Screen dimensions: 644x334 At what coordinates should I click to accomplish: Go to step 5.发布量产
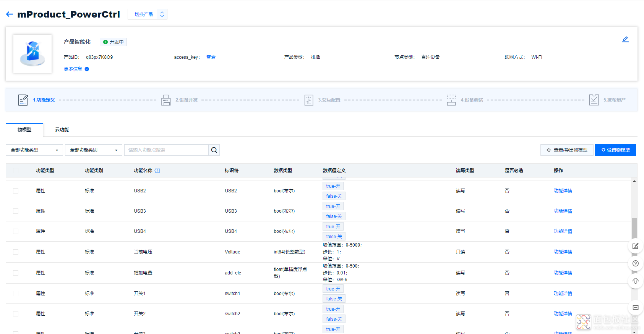pos(615,100)
